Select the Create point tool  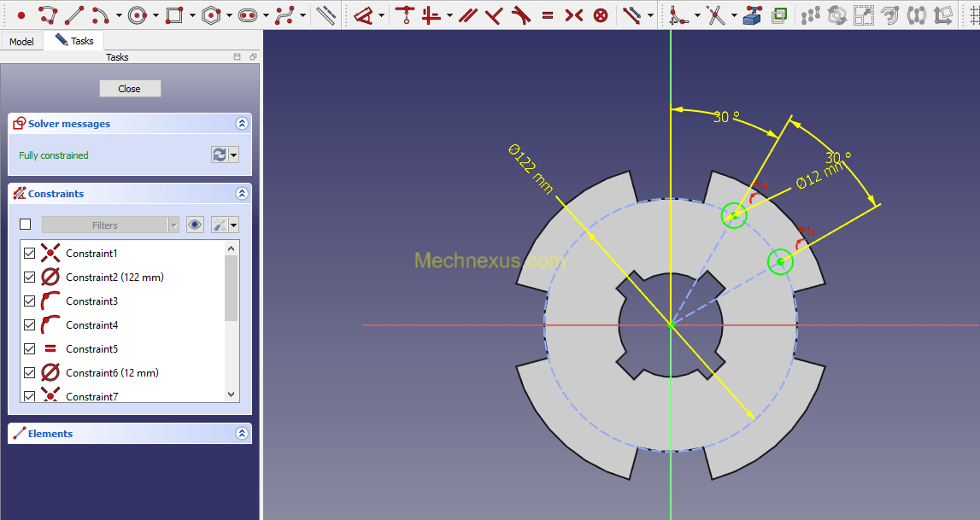pos(21,15)
